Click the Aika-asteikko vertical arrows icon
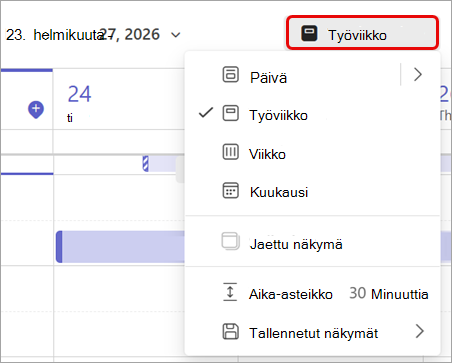This screenshot has width=452, height=363. point(230,292)
